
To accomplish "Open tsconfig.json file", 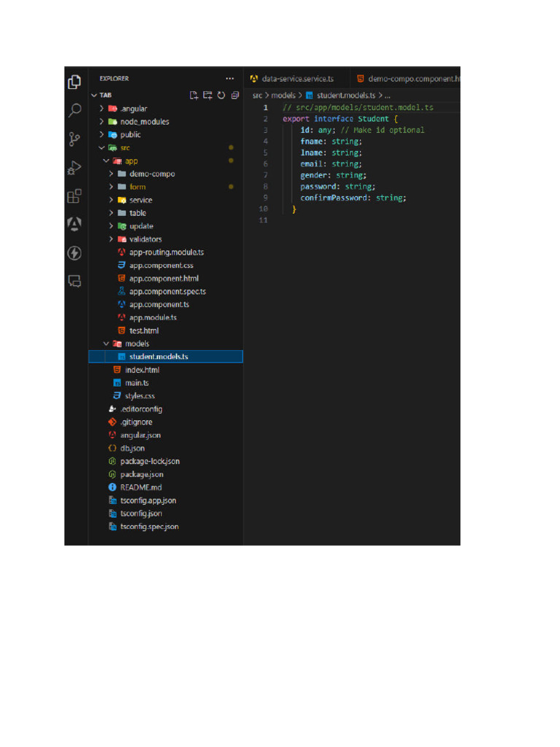I will [141, 513].
